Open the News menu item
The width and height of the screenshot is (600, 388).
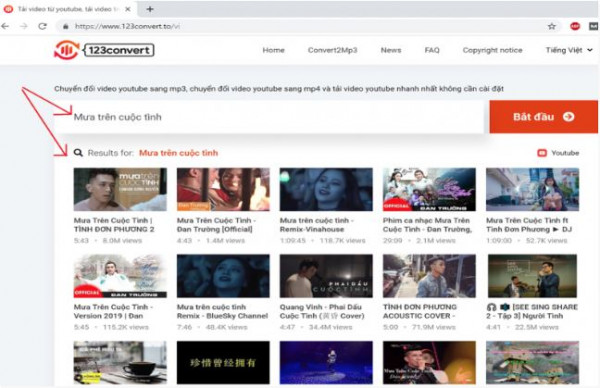tap(391, 50)
